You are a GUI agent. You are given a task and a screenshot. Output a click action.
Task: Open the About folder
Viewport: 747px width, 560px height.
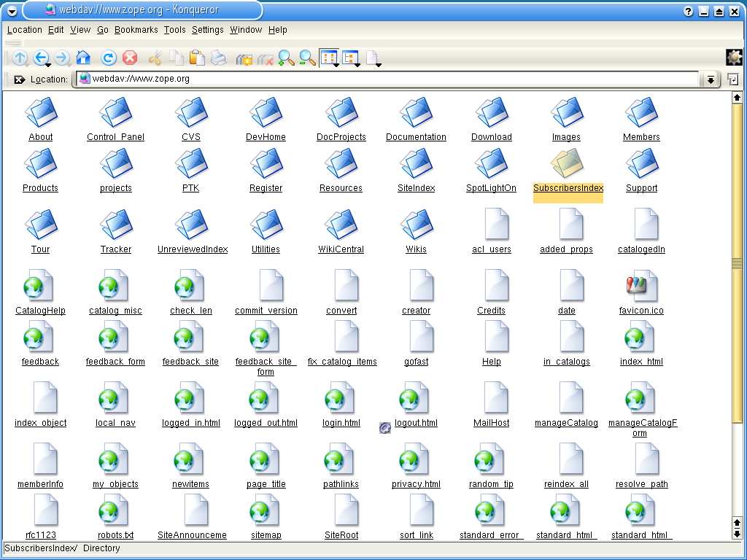41,113
